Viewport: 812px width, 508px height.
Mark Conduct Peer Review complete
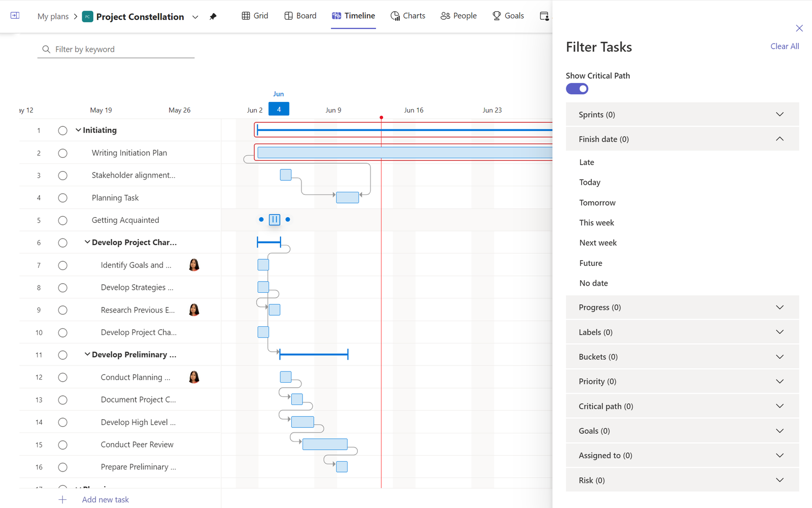coord(62,445)
